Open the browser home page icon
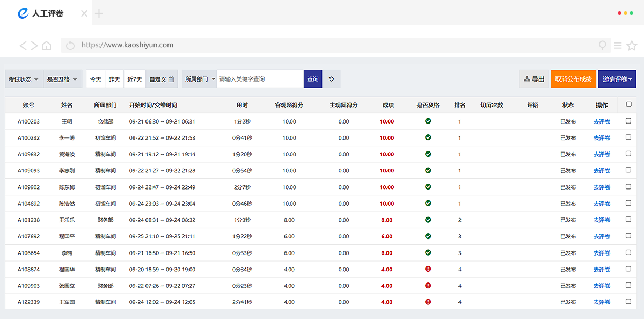644x319 pixels. pyautogui.click(x=47, y=46)
